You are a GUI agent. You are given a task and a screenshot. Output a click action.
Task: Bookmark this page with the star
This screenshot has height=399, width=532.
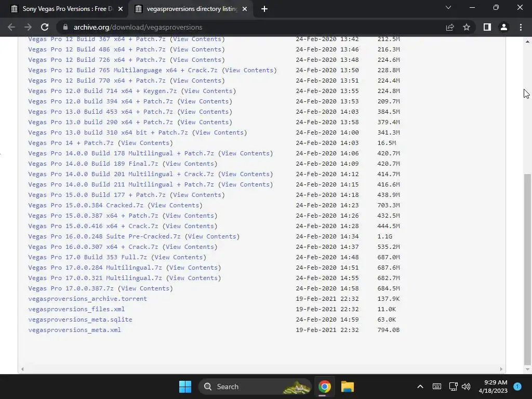(467, 27)
